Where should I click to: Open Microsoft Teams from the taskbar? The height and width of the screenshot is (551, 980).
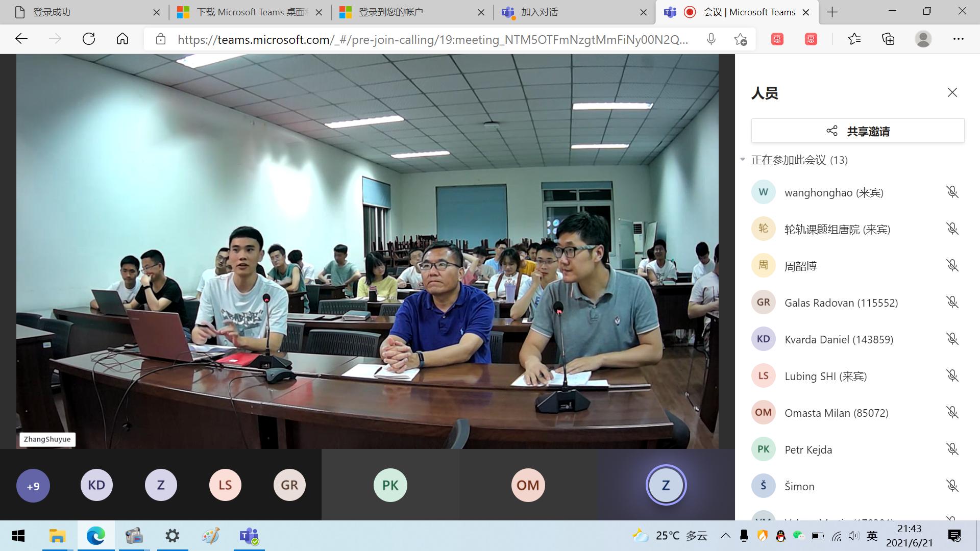[249, 536]
